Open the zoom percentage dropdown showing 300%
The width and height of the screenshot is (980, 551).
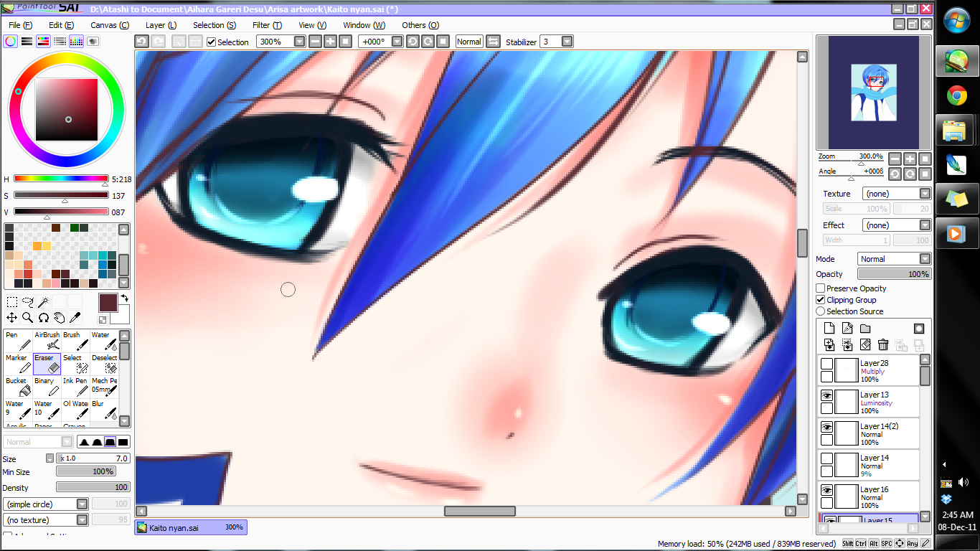[x=300, y=42]
